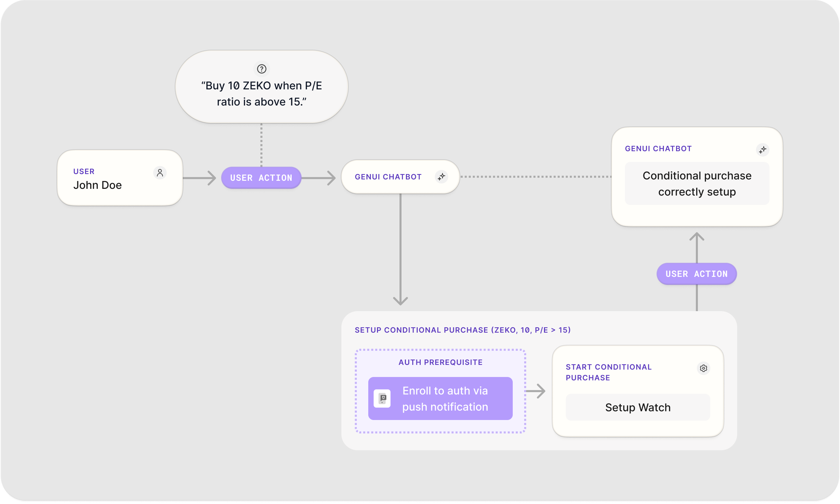840x504 pixels.
Task: Click the Setup Watch box
Action: (x=638, y=408)
